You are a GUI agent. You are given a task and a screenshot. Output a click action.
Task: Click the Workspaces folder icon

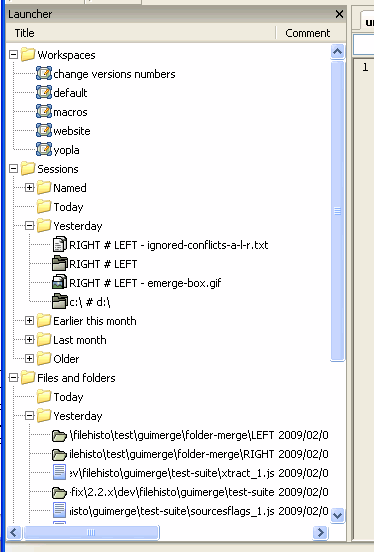click(28, 55)
